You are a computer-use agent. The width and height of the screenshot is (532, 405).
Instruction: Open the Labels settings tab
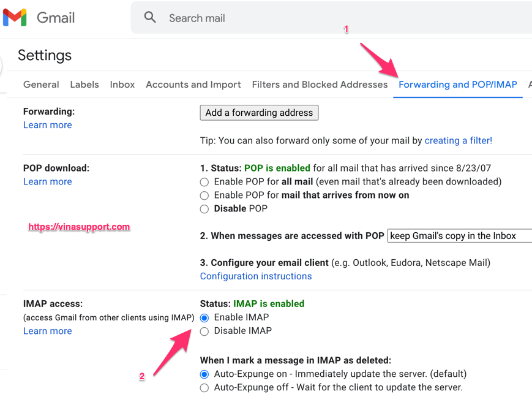pyautogui.click(x=84, y=85)
